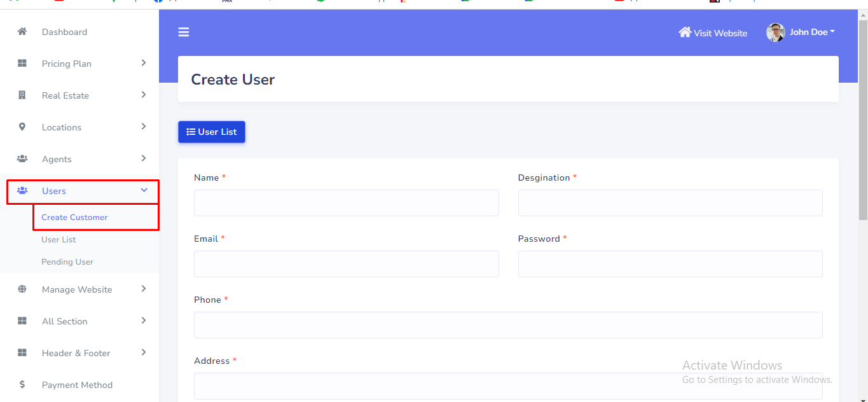This screenshot has width=868, height=402.
Task: Expand the Header & Footer chevron
Action: tap(144, 352)
